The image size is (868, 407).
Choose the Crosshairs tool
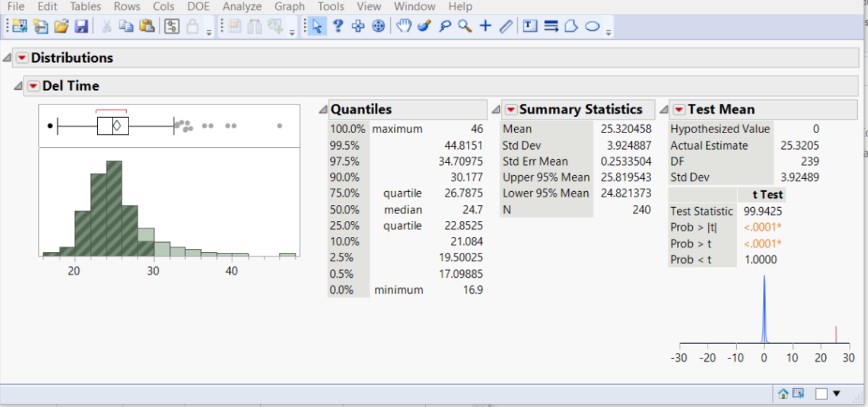click(486, 26)
